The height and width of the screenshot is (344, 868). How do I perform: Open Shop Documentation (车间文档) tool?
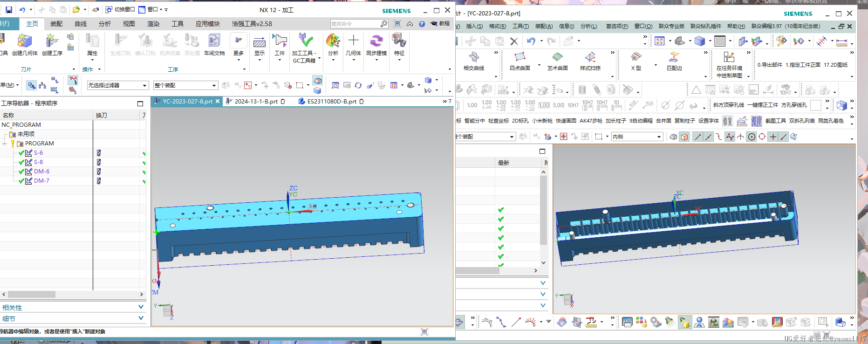coord(214,41)
